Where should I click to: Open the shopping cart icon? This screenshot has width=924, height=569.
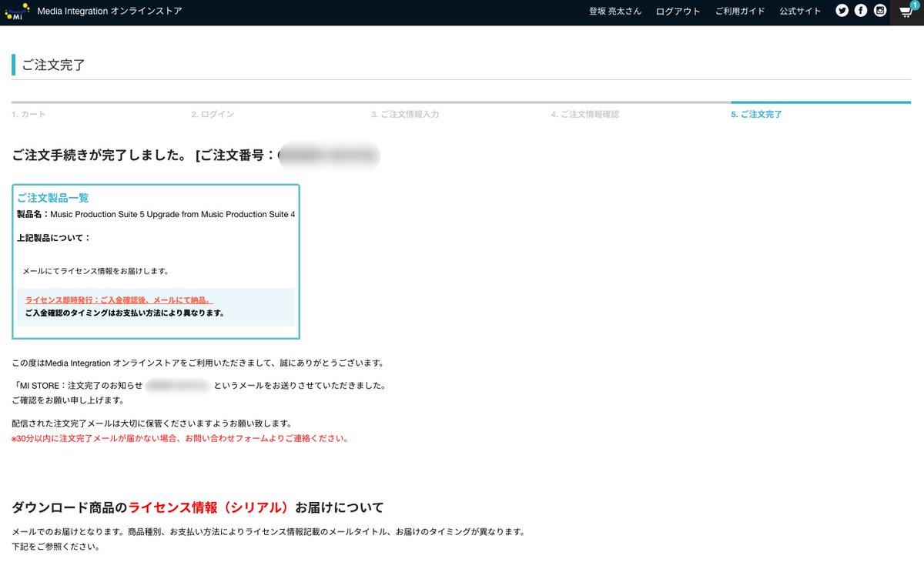tap(907, 12)
